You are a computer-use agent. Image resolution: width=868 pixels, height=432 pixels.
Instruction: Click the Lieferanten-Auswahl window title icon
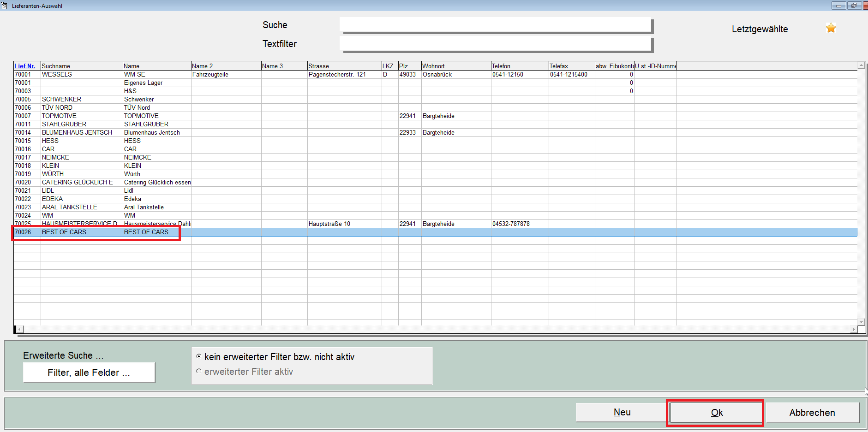pos(4,6)
